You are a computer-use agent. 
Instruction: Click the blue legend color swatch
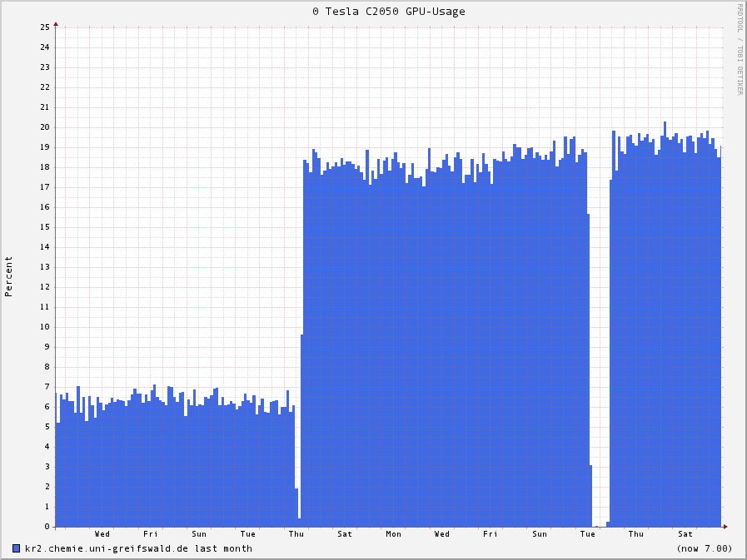pyautogui.click(x=17, y=548)
